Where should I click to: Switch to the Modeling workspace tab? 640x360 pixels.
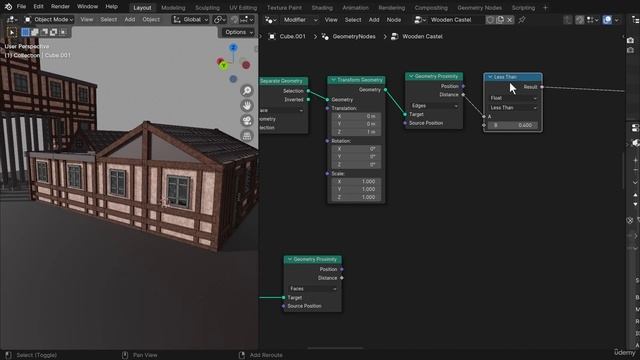(173, 7)
